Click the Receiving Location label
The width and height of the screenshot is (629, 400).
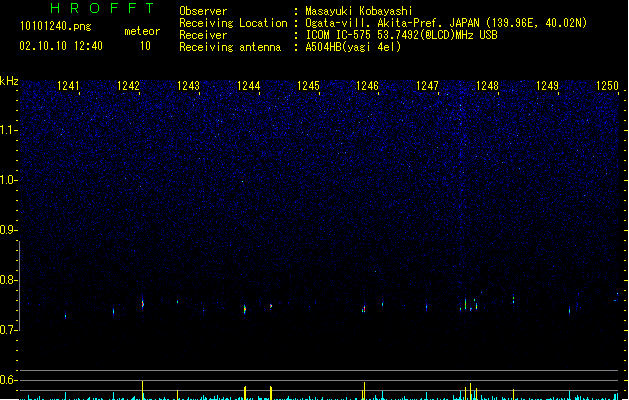(233, 23)
